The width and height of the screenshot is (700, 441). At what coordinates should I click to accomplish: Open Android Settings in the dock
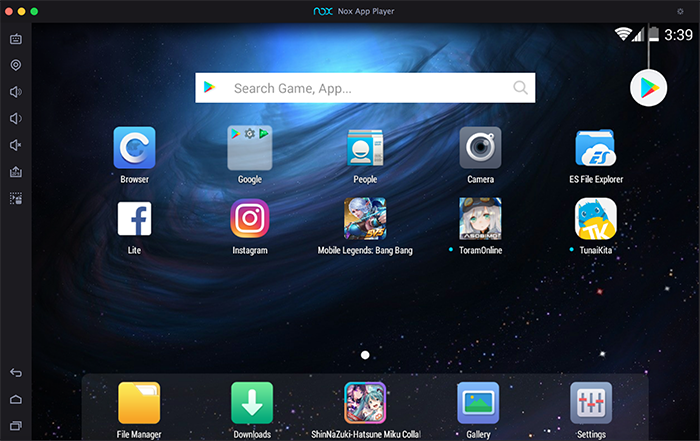[x=591, y=403]
